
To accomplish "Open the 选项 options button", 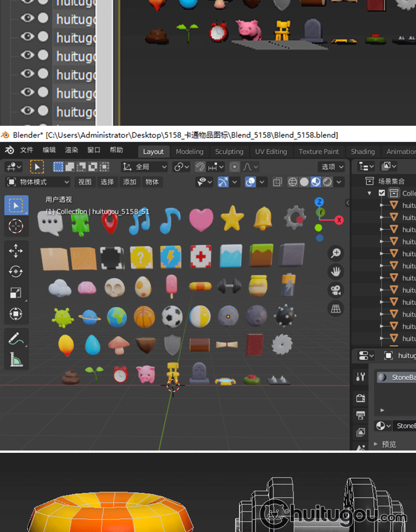I will coord(331,167).
